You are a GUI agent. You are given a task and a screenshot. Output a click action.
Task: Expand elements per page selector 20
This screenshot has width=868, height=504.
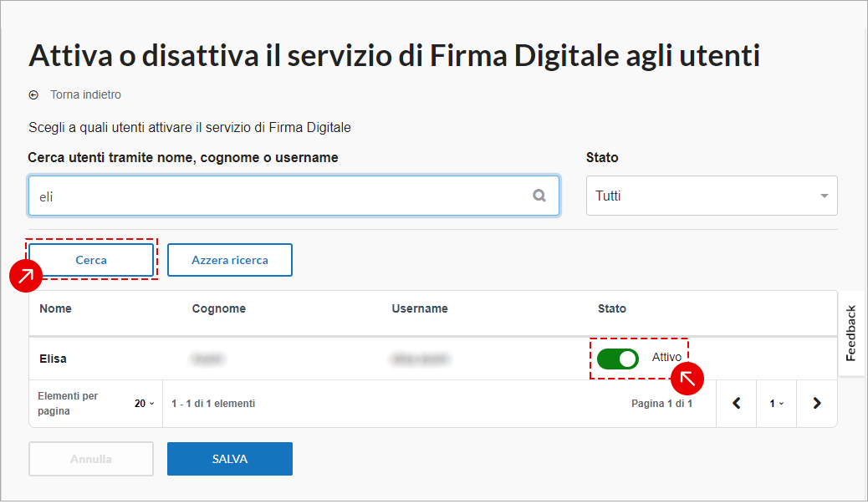[145, 404]
